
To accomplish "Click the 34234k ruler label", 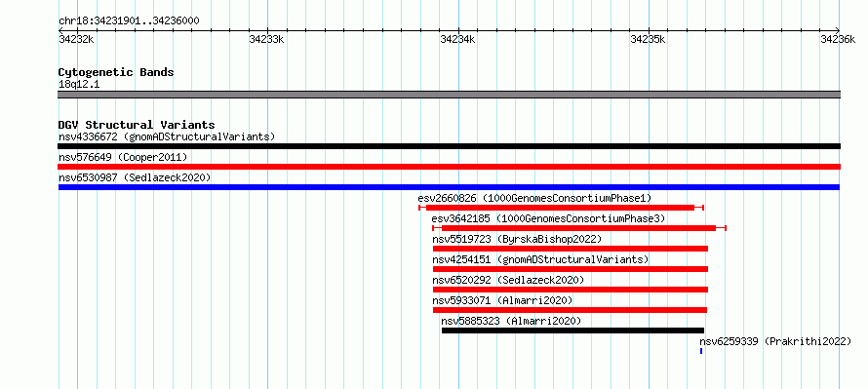I will (457, 39).
